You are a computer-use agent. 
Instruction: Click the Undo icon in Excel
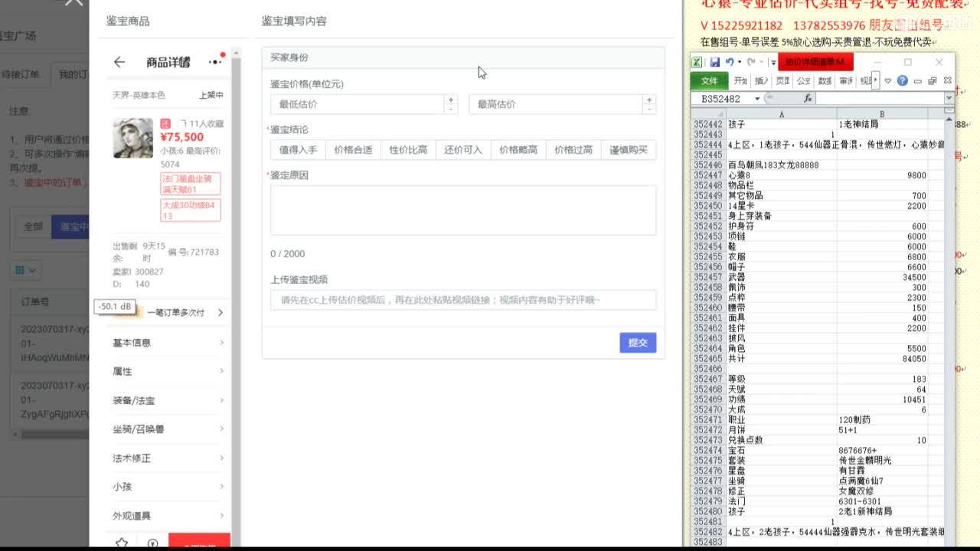[x=730, y=62]
